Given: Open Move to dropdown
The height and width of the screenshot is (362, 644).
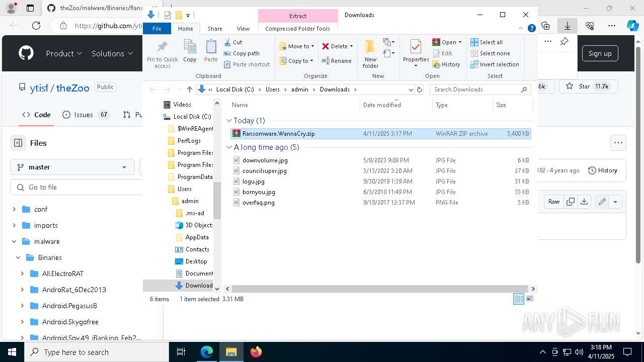Looking at the screenshot, I should pyautogui.click(x=297, y=46).
